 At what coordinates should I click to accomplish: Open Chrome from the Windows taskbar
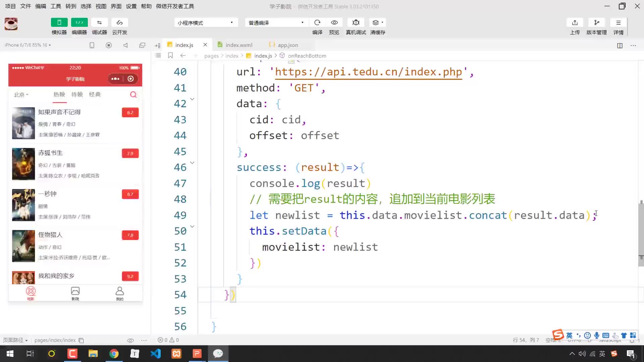pos(114,354)
